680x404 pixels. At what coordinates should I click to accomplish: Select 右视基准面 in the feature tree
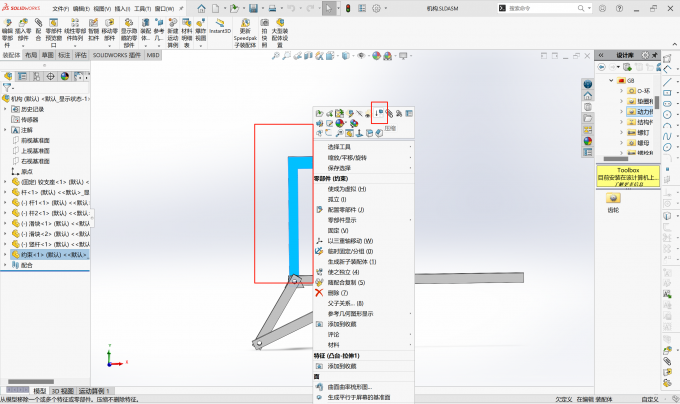pos(35,161)
